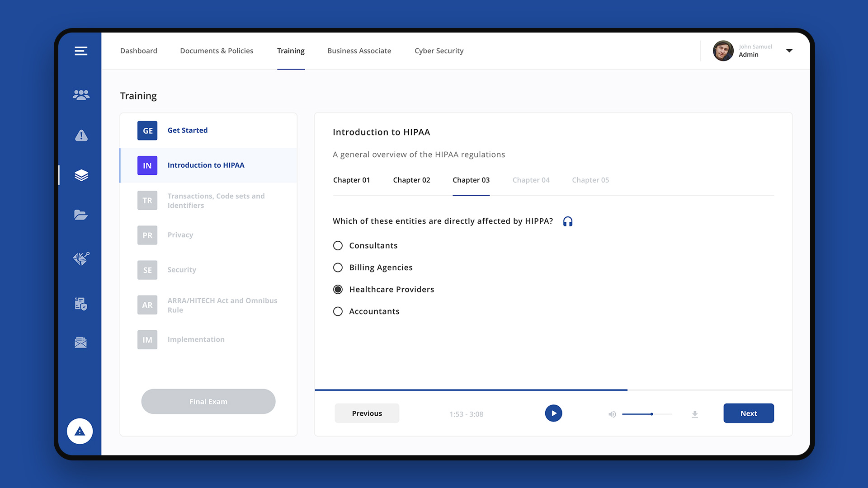Play question audio with headphones icon
Viewport: 868px width, 488px height.
pos(568,221)
